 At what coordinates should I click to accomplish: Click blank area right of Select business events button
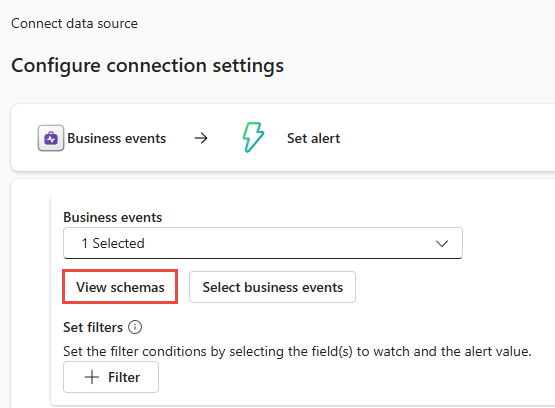tap(453, 287)
